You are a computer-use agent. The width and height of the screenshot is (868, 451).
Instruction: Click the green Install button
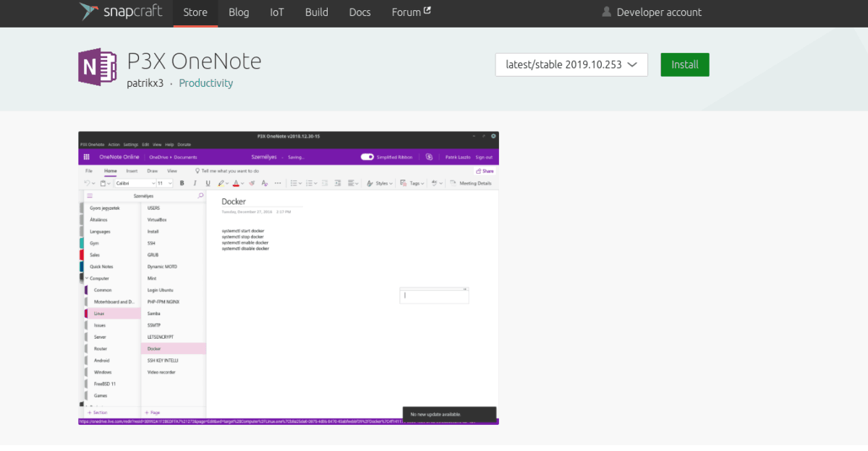(x=684, y=64)
